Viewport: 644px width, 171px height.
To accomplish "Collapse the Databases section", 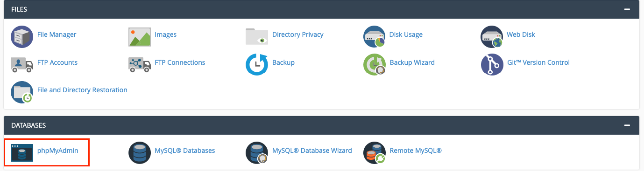I will (628, 126).
